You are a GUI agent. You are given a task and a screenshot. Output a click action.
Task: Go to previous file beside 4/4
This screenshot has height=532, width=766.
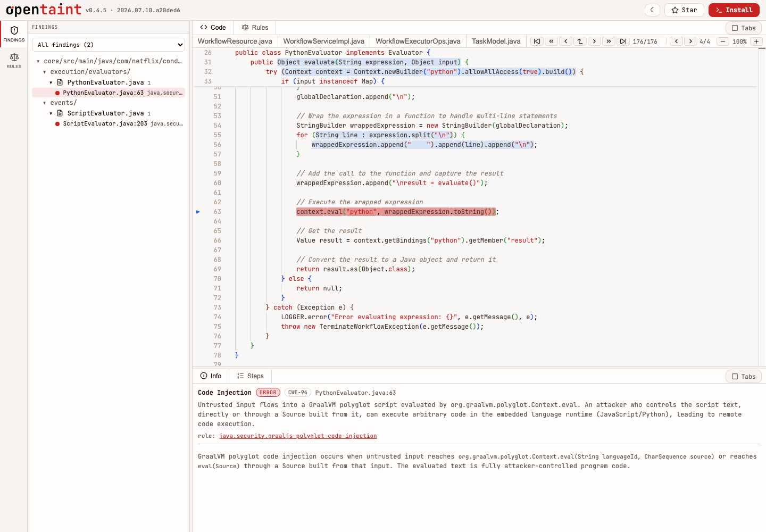(x=677, y=41)
